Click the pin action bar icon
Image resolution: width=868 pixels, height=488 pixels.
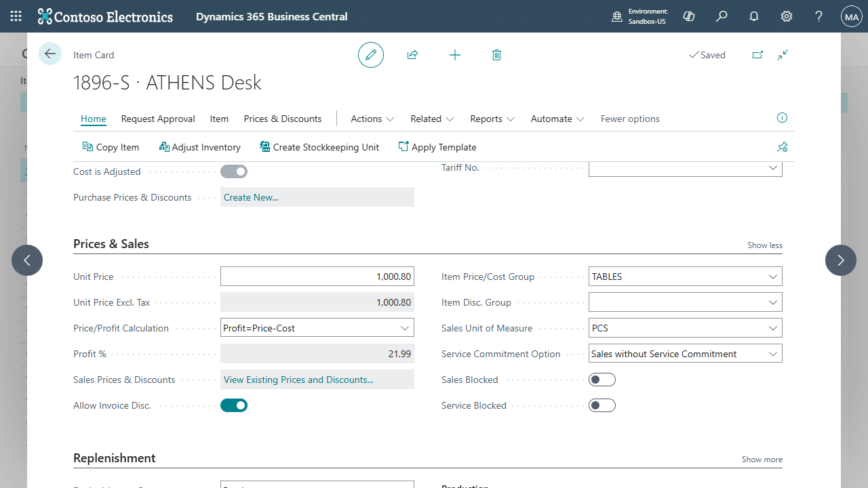[x=782, y=147]
